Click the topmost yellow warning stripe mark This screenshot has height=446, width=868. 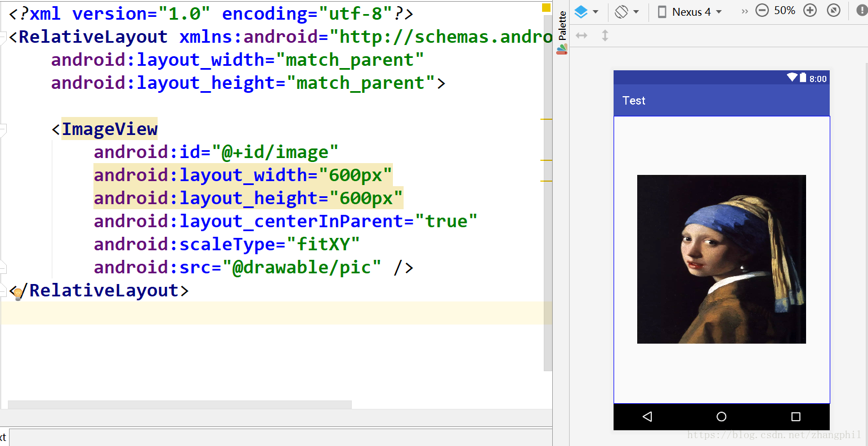[x=546, y=119]
